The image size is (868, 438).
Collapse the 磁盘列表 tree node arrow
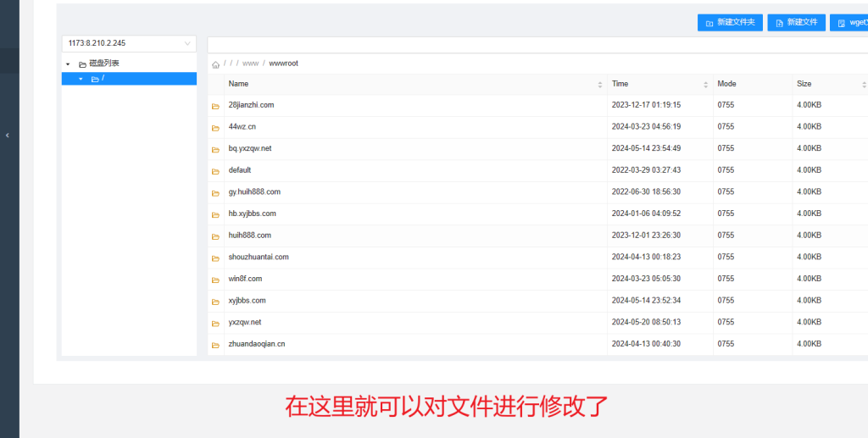coord(68,64)
